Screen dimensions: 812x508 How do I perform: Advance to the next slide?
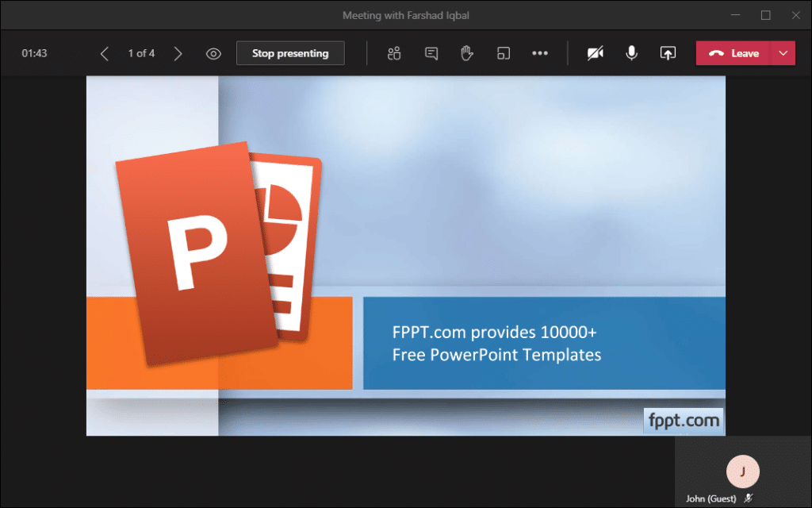click(x=178, y=53)
